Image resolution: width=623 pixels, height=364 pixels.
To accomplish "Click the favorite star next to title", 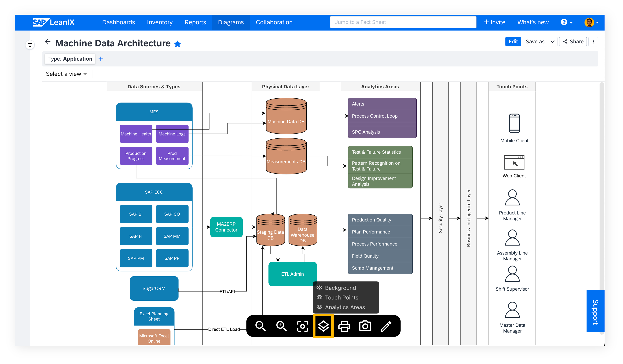I will click(x=177, y=44).
